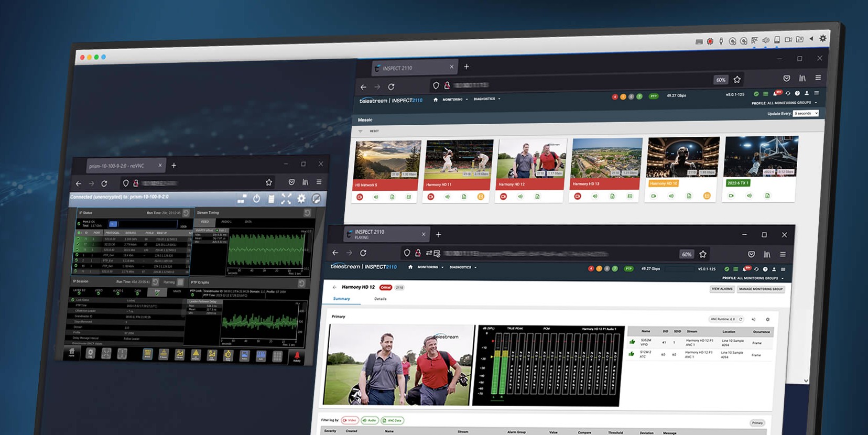Toggle the Audio filter chip in Filter log by
This screenshot has width=868, height=435.
pos(370,420)
